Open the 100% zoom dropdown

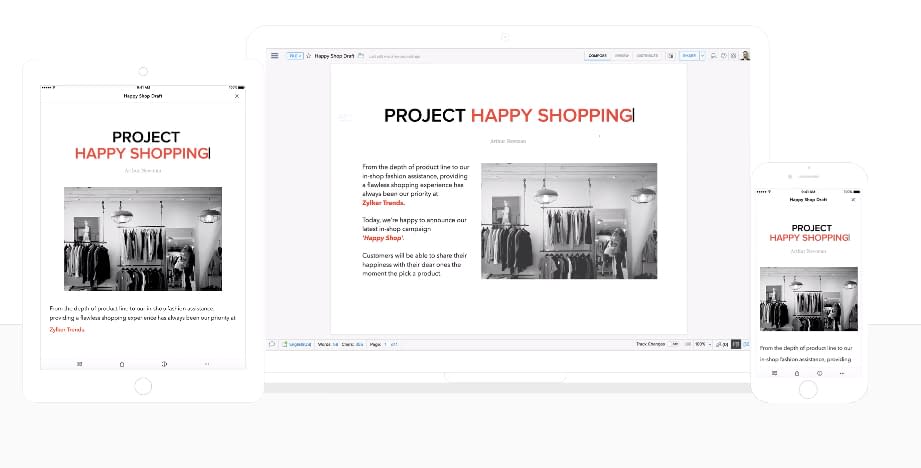click(x=702, y=345)
